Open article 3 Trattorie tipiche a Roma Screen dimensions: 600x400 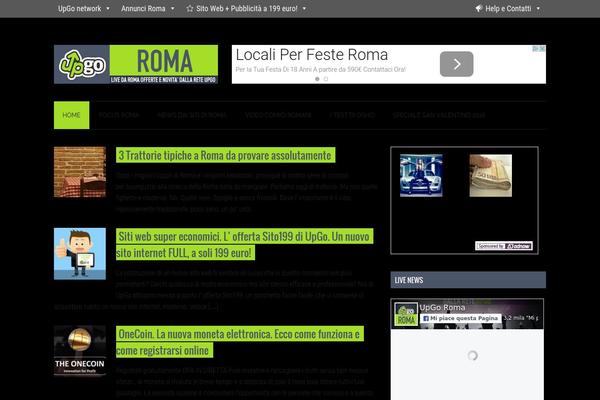click(x=225, y=155)
